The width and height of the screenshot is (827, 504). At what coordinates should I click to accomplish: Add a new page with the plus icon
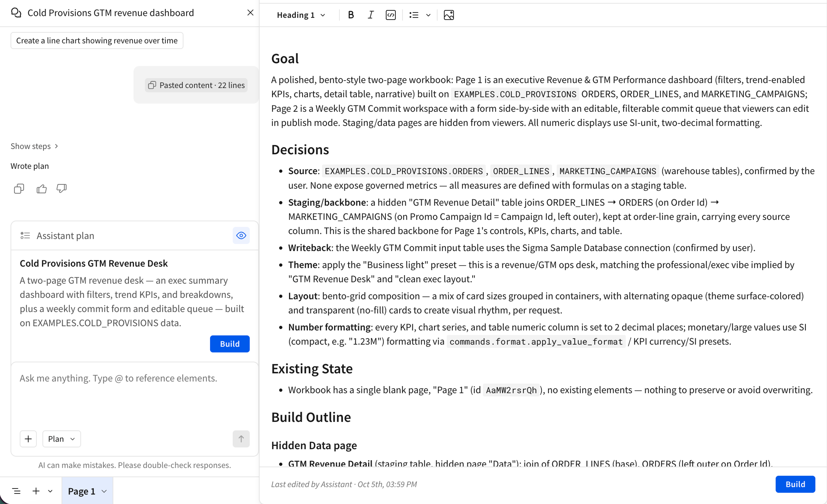pos(36,491)
